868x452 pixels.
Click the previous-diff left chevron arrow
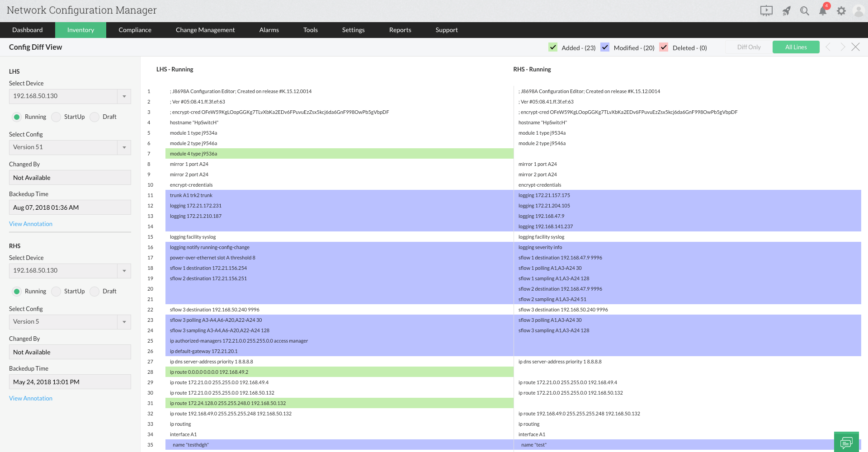pos(828,47)
